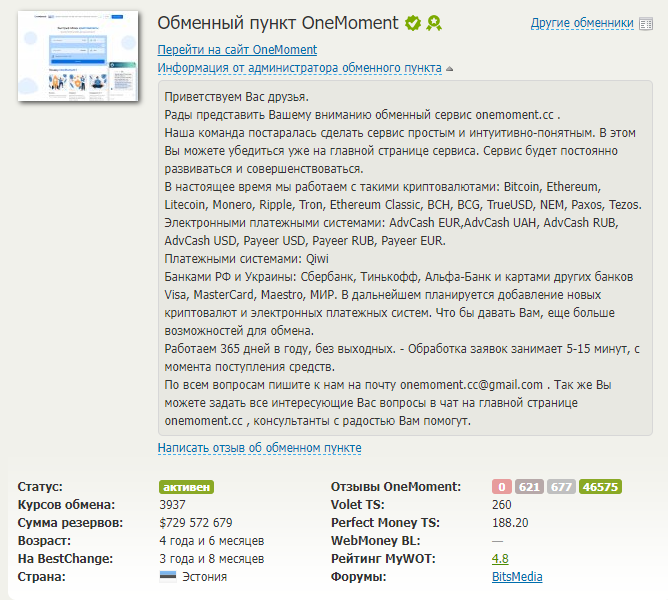This screenshot has width=668, height=600.
Task: Open the Другие обменники list
Action: click(x=582, y=23)
